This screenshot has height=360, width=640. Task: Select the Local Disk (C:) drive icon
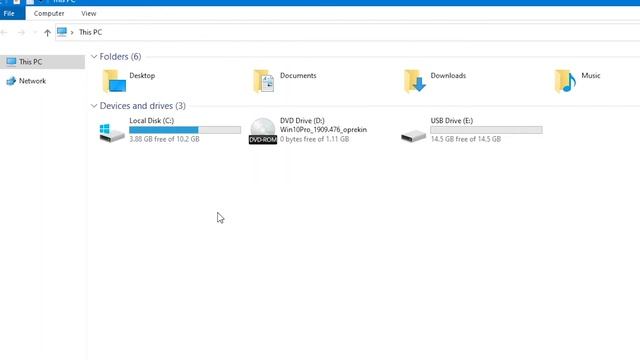112,133
